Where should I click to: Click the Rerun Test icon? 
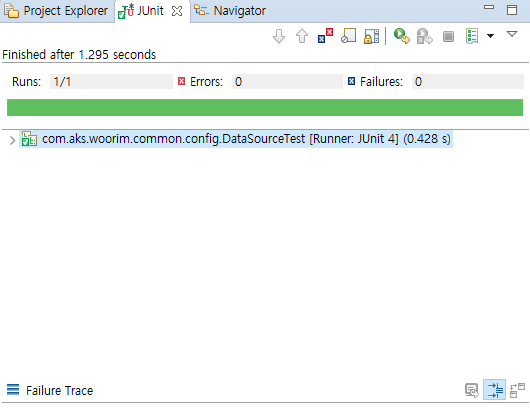point(402,36)
